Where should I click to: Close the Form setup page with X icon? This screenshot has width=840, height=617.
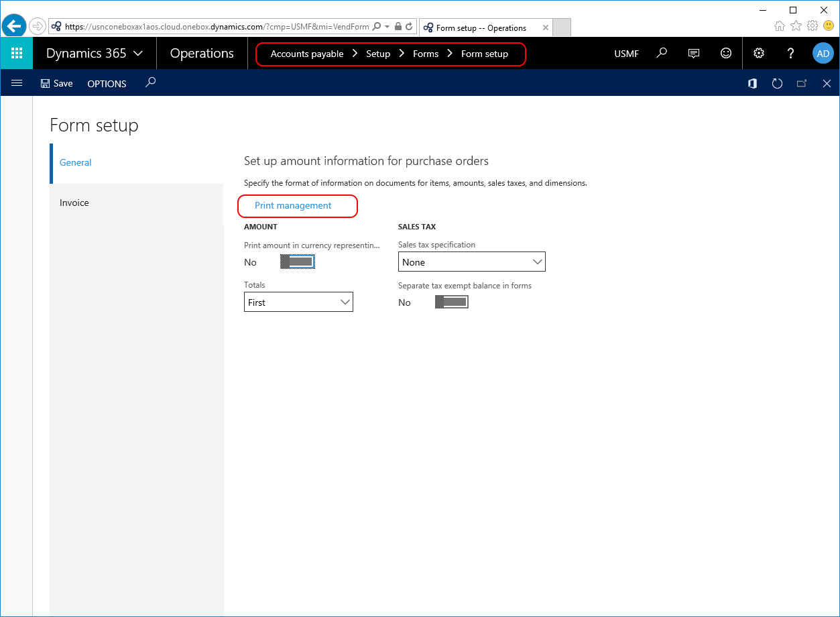[x=827, y=83]
